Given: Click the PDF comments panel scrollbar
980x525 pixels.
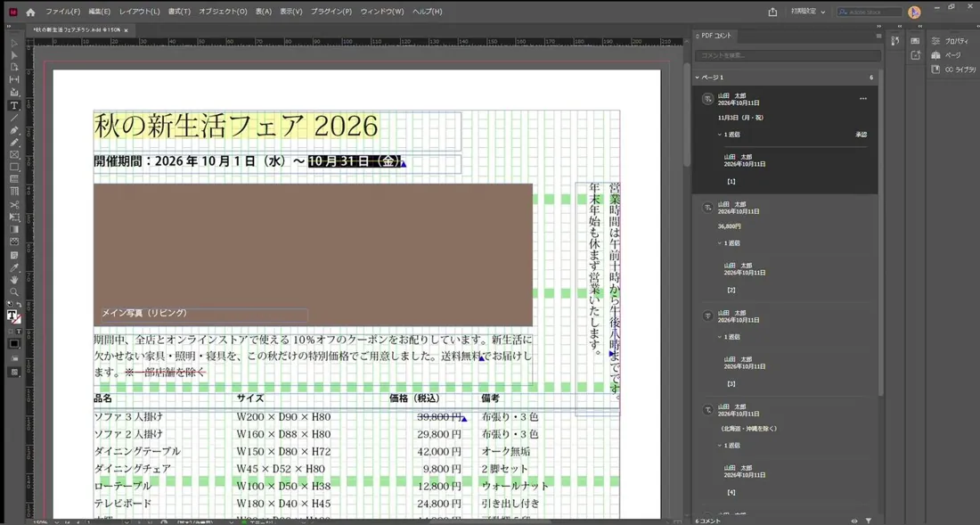Looking at the screenshot, I should click(880, 231).
